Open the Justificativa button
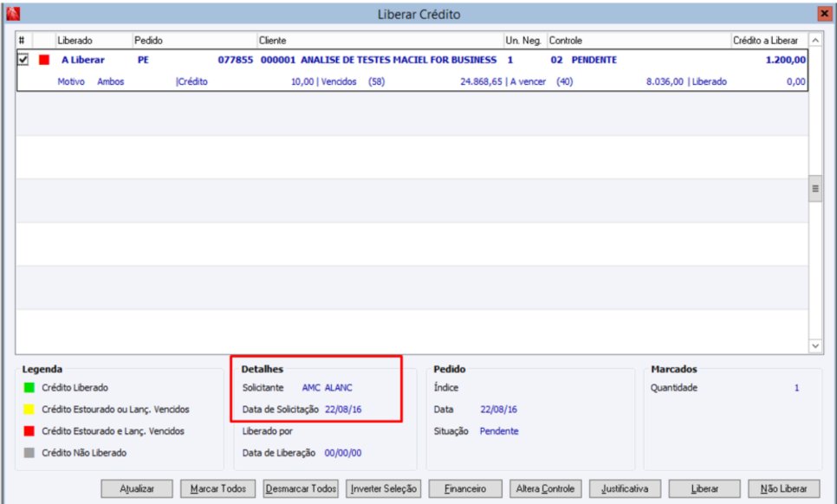837x504 pixels. point(625,488)
